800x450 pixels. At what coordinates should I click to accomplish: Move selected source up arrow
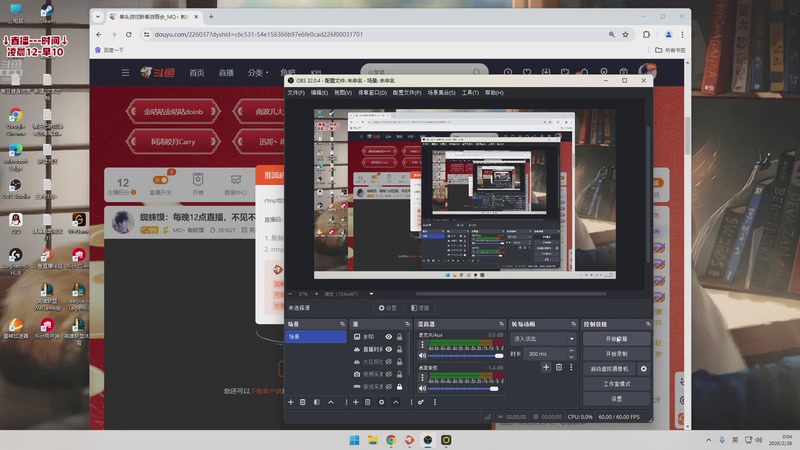click(x=395, y=402)
